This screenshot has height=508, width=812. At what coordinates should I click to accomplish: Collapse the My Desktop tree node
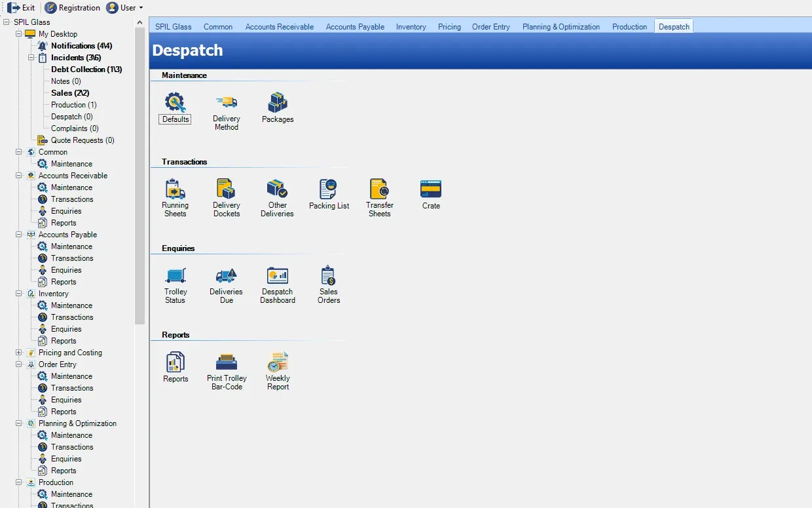click(x=19, y=34)
